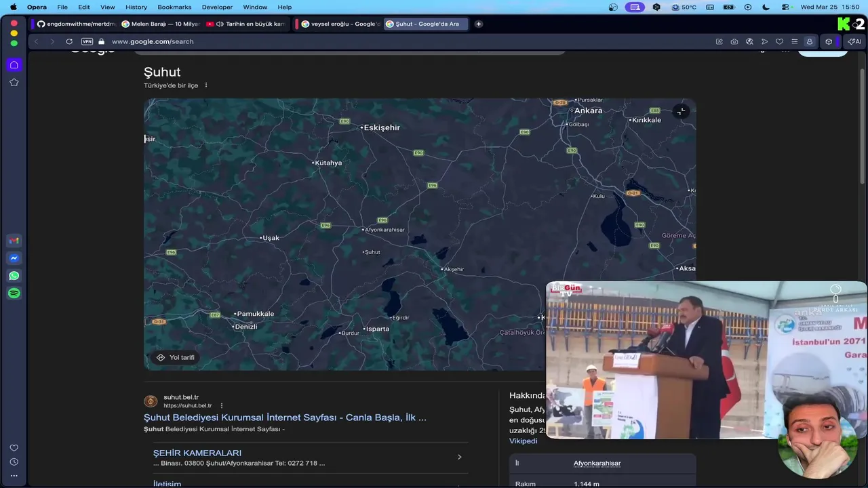Viewport: 868px width, 488px height.
Task: Open the profile account icon in toolbar
Action: 809,41
